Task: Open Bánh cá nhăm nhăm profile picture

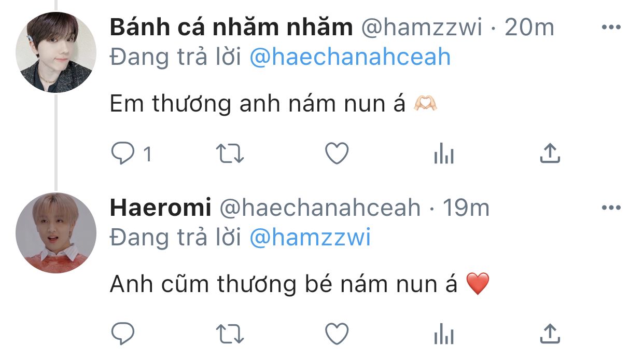Action: click(x=56, y=52)
